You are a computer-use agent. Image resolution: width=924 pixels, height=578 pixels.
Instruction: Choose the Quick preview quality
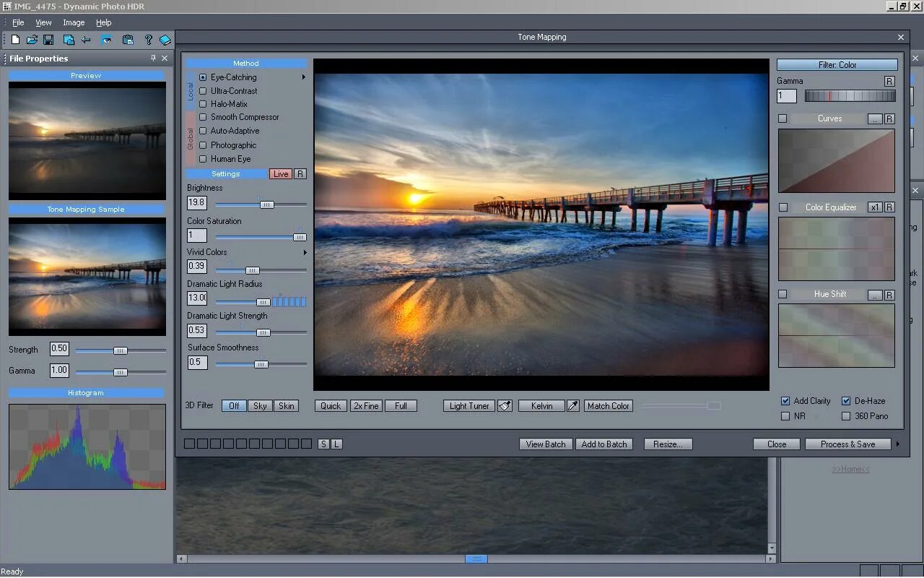[x=331, y=405]
